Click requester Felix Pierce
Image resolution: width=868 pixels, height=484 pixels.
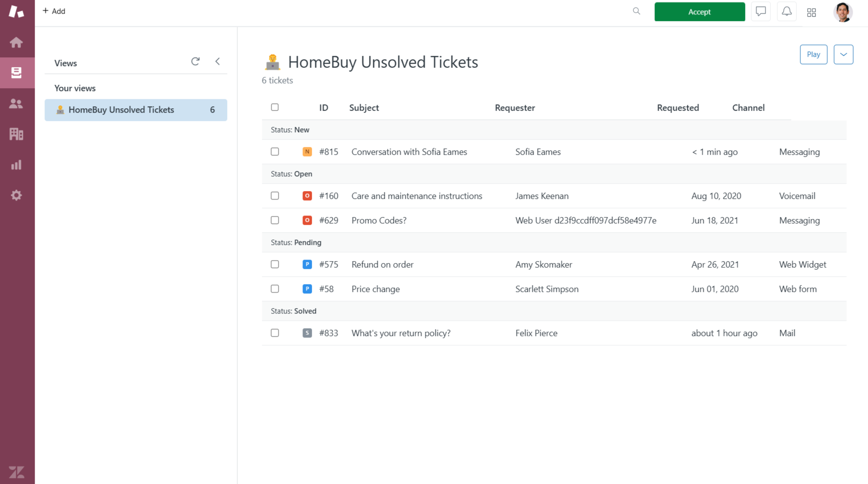(536, 333)
